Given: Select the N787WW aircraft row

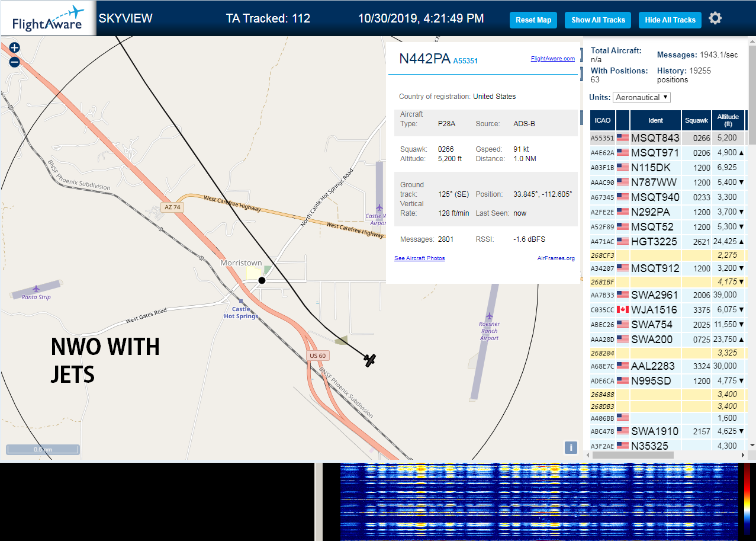Looking at the screenshot, I should [x=668, y=182].
